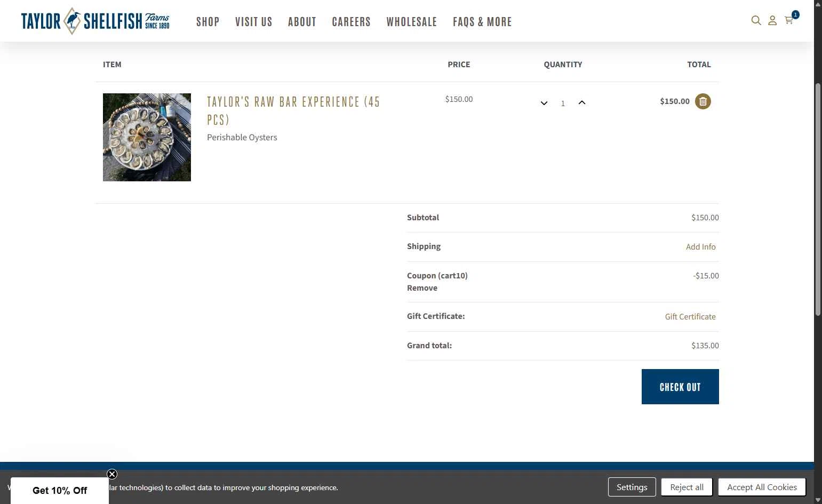Add shipping info via Add Info link

pos(701,247)
